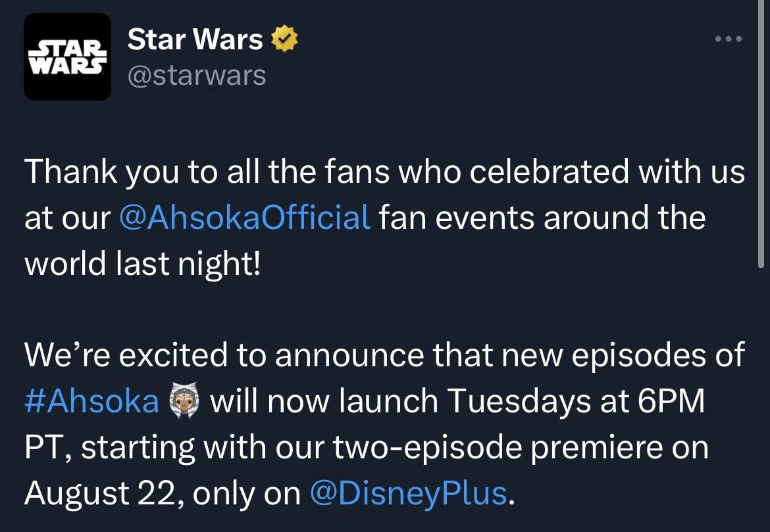Open the three-dot more options menu
The height and width of the screenshot is (532, 770).
pyautogui.click(x=729, y=39)
